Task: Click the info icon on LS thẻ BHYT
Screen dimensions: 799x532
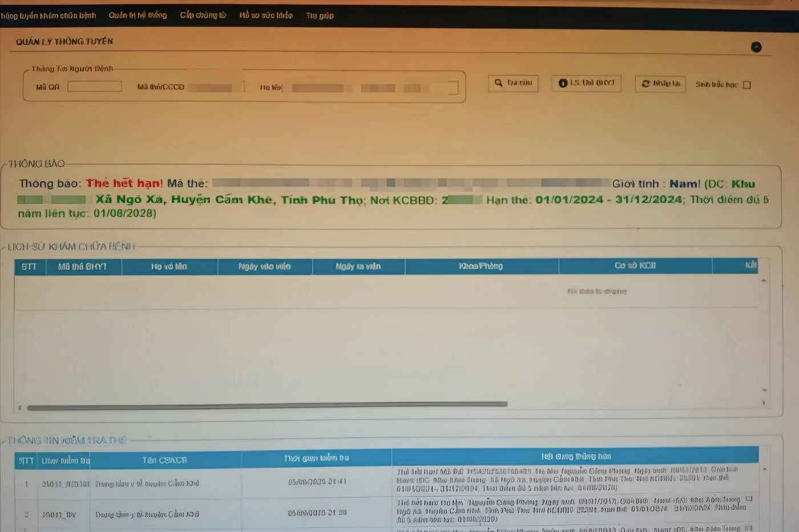Action: pos(563,83)
